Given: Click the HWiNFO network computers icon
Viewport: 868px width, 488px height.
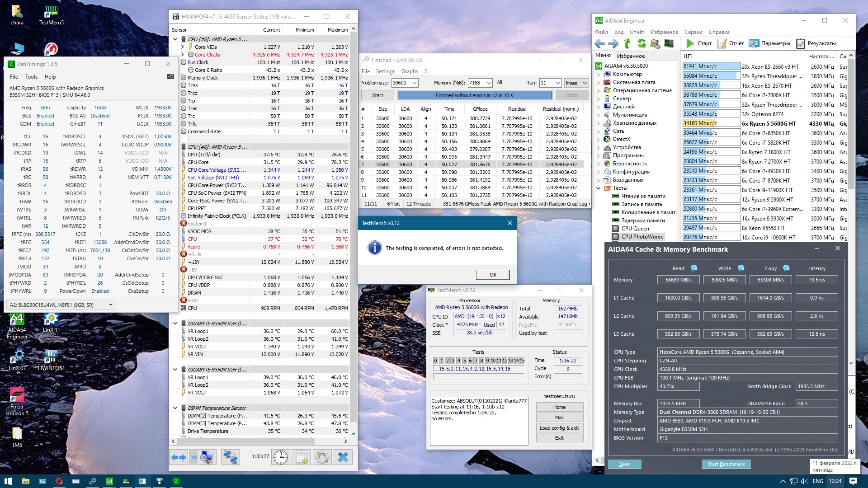Looking at the screenshot, I should coord(230,457).
